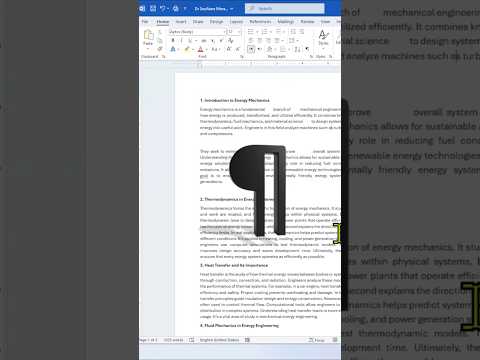Open the File tab
The image size is (480, 360).
(x=145, y=22)
